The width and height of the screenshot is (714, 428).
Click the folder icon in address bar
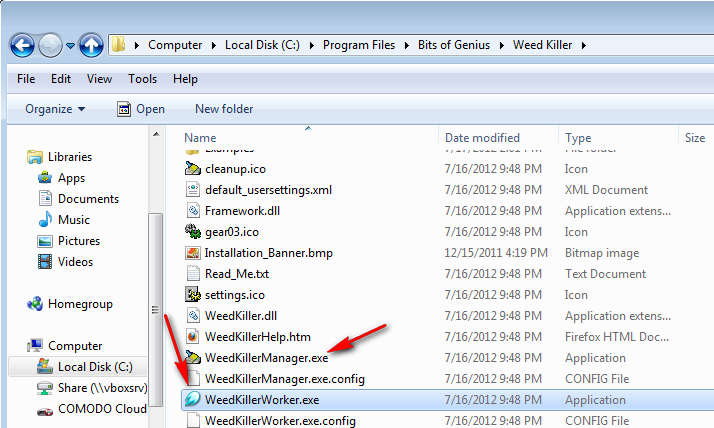[118, 45]
